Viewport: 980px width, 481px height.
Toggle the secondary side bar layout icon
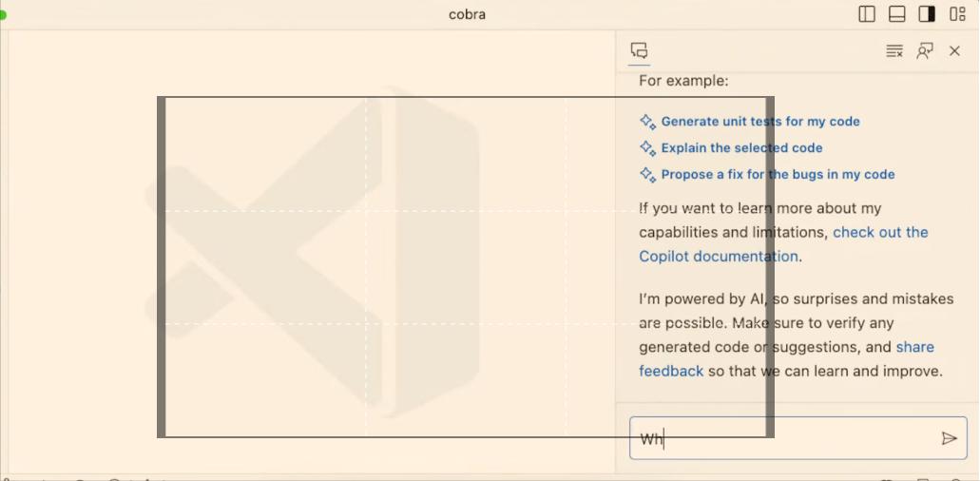coord(927,14)
